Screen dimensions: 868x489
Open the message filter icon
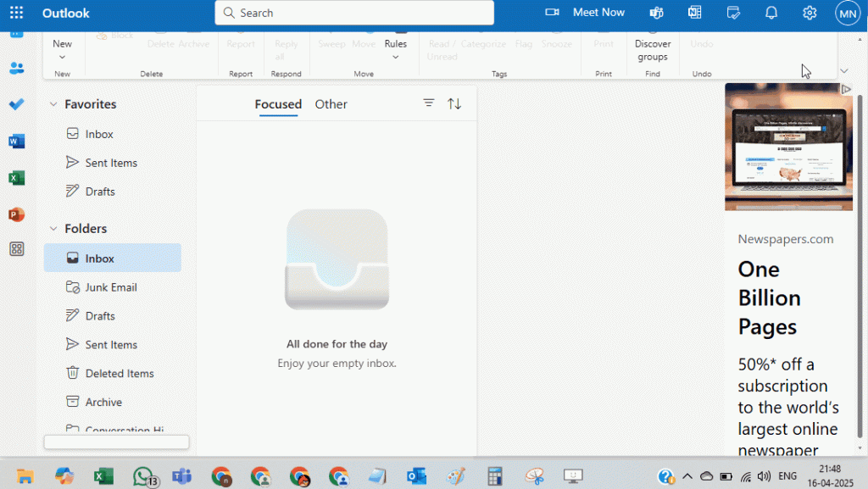pyautogui.click(x=428, y=103)
